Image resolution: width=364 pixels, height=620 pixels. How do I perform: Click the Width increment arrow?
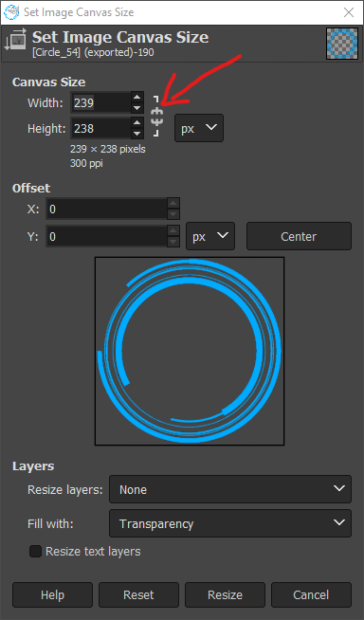point(136,98)
